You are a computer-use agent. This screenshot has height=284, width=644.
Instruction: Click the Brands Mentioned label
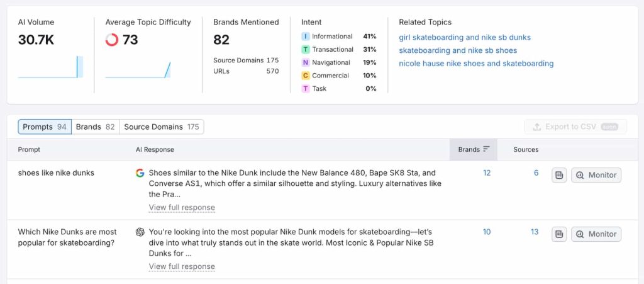coord(246,22)
